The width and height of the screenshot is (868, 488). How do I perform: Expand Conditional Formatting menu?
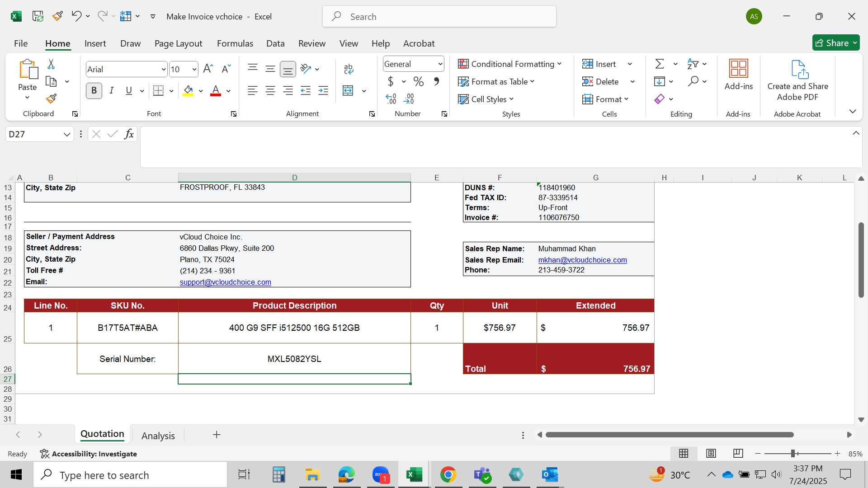pyautogui.click(x=510, y=64)
